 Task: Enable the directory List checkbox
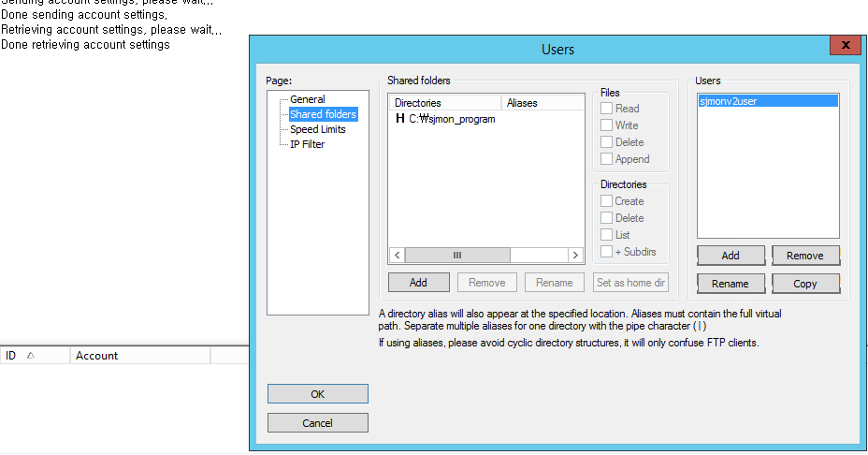(607, 235)
